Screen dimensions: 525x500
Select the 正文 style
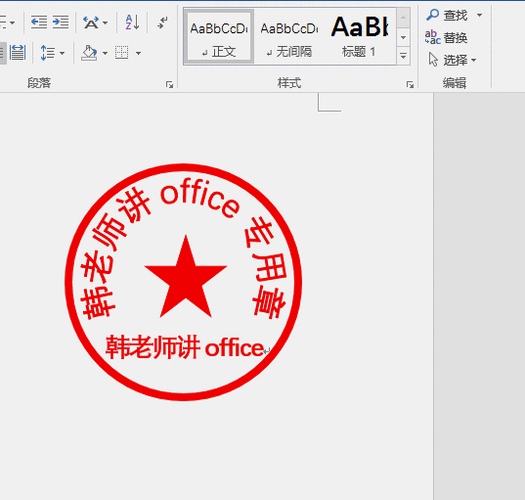[219, 37]
